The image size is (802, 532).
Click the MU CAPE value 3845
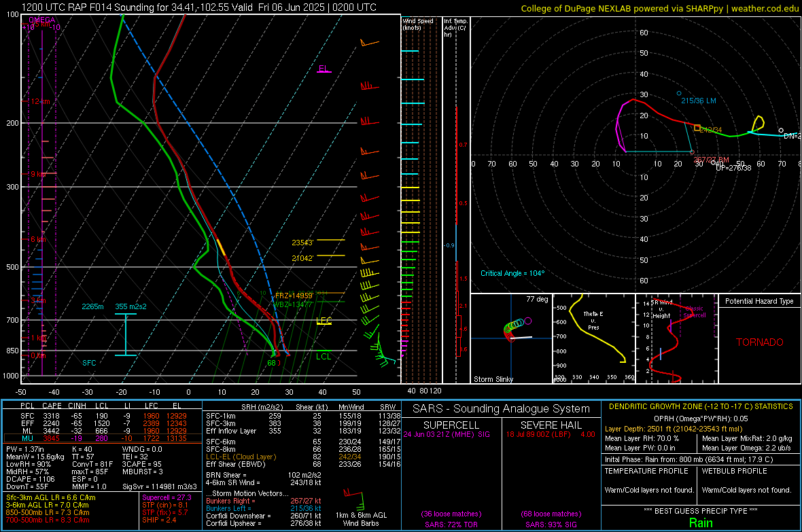tap(51, 438)
